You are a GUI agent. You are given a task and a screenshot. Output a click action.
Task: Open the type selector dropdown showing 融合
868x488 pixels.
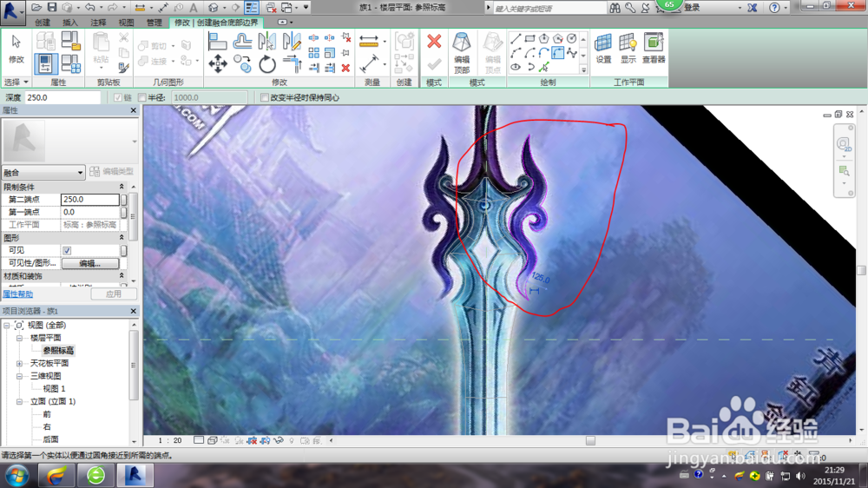(x=43, y=172)
